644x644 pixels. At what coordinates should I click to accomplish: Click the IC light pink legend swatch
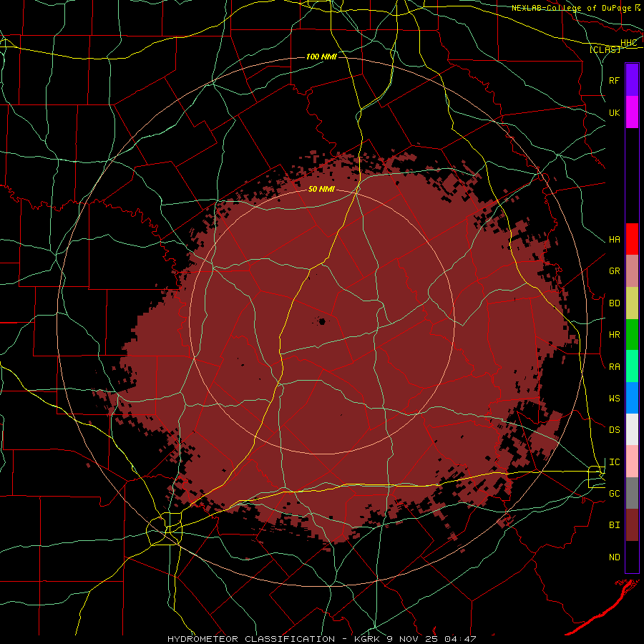pos(632,462)
